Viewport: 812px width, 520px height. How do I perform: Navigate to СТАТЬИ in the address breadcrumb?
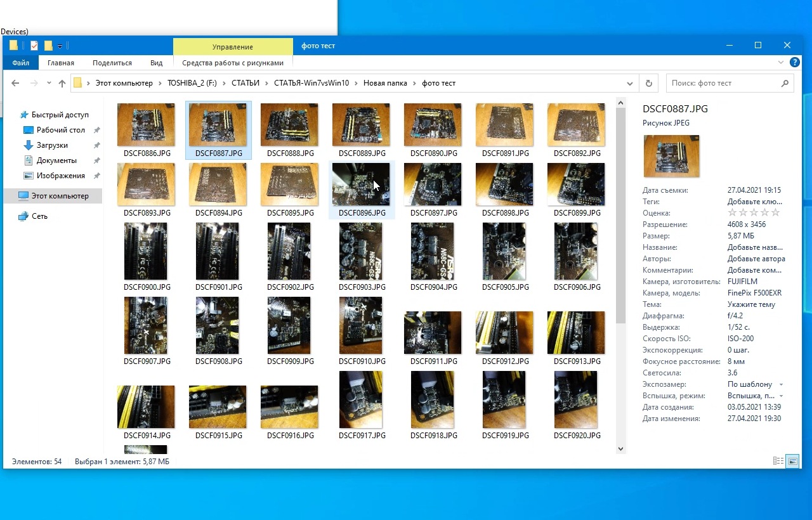coord(246,83)
